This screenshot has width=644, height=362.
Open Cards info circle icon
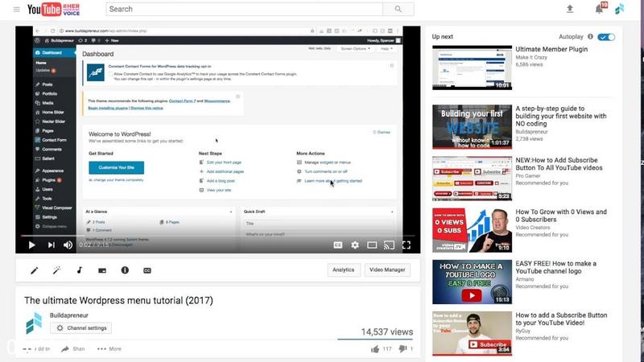[125, 270]
